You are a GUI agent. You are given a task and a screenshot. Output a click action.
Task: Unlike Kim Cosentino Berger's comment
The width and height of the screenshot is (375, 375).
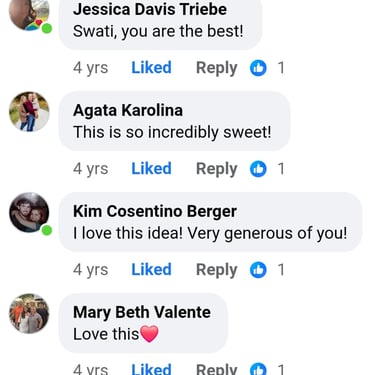coord(151,269)
